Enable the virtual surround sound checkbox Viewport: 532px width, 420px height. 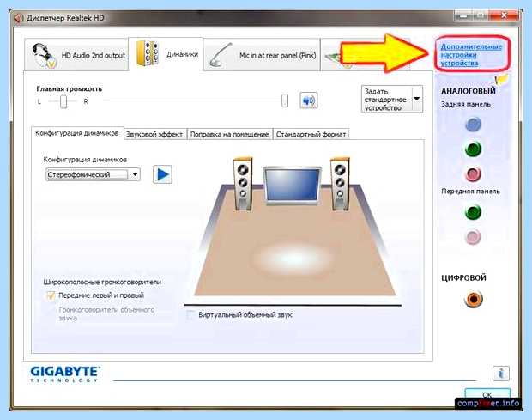(191, 314)
